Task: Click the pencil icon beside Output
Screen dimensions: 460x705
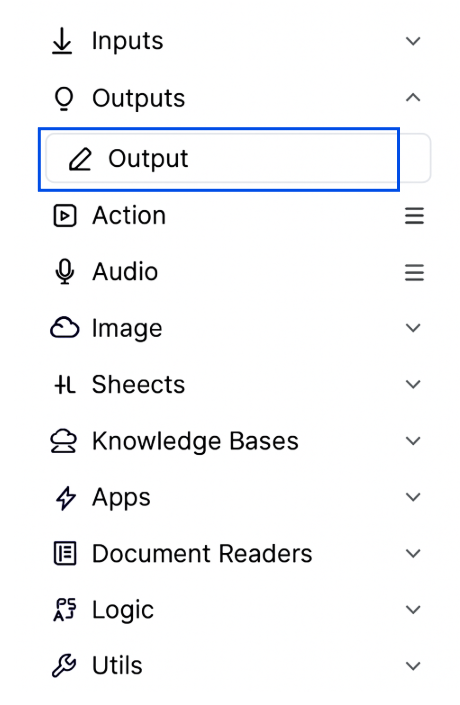Action: (80, 159)
